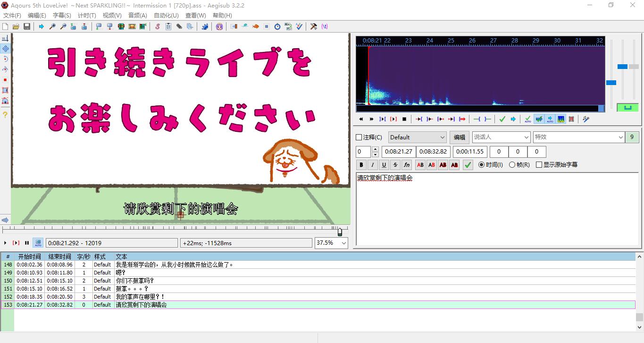Enable the 注释(C) comment checkbox

(369, 137)
